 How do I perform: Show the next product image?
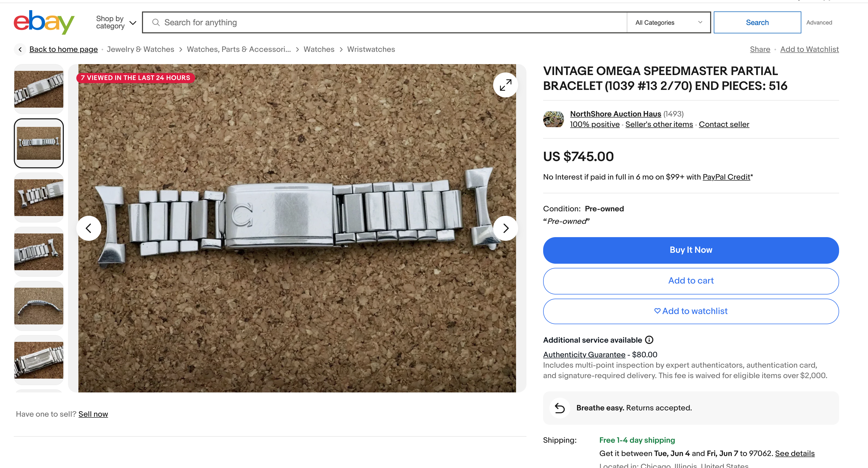point(505,229)
